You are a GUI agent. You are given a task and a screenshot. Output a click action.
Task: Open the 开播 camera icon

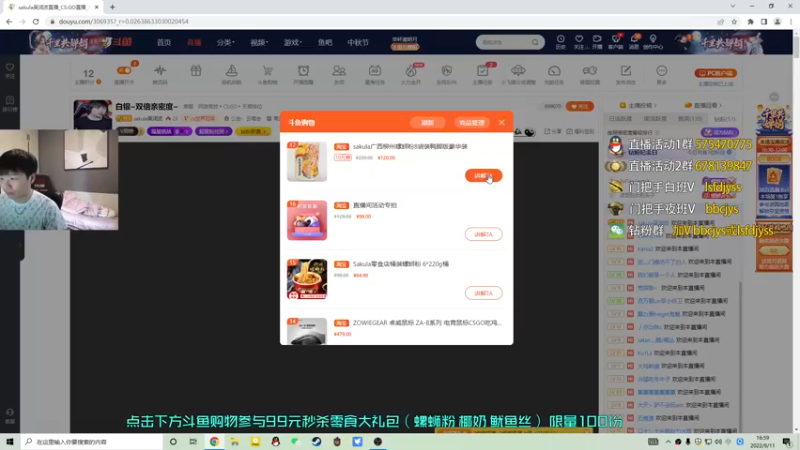click(x=597, y=42)
